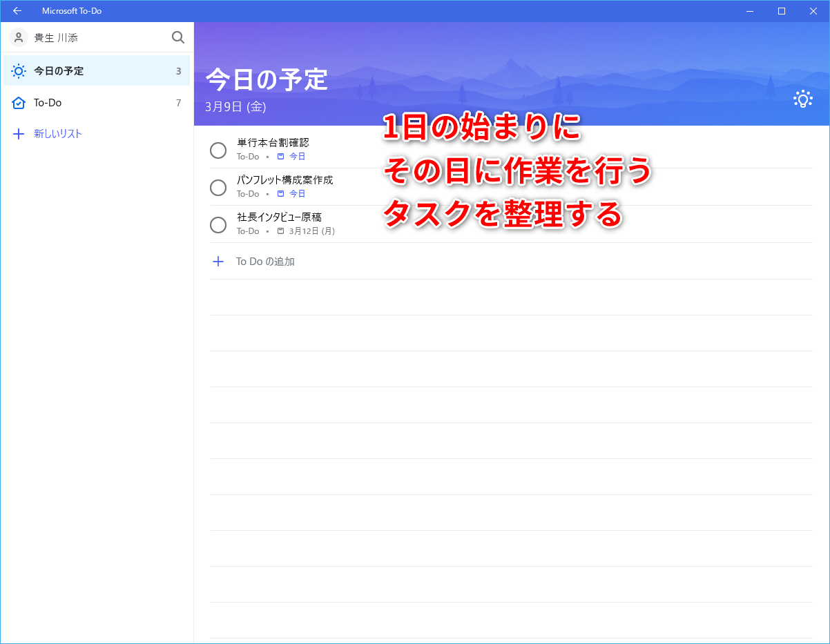
Task: Close the Microsoft To-Do window
Action: coord(813,11)
